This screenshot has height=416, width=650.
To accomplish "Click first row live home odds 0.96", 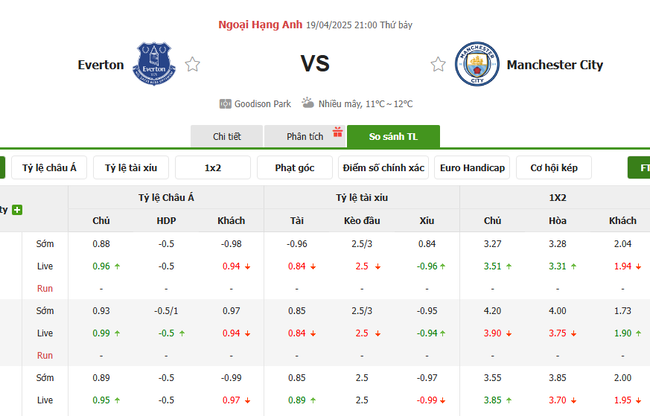I will pos(101,266).
